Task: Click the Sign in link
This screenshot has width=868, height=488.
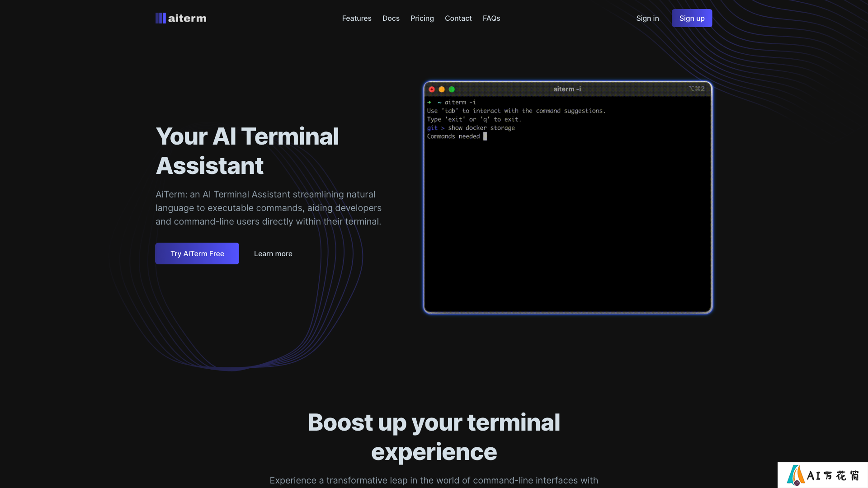Action: point(647,18)
